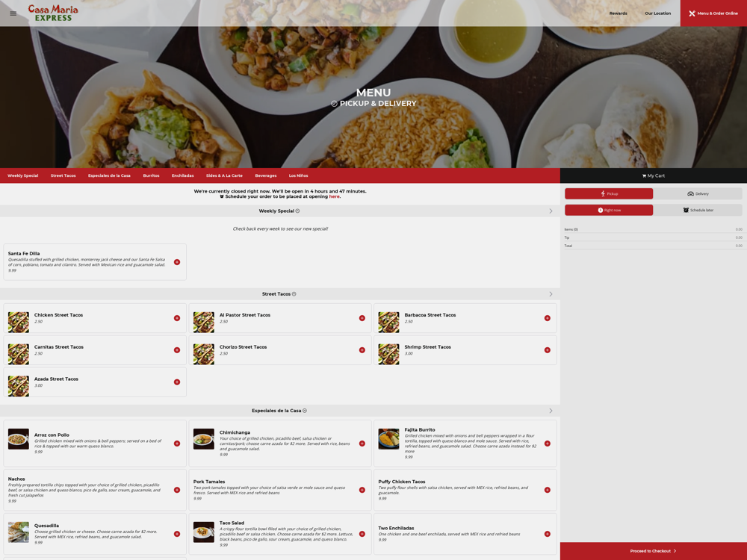Collapse Street Tacos section via minus icon
The image size is (747, 560).
(294, 294)
